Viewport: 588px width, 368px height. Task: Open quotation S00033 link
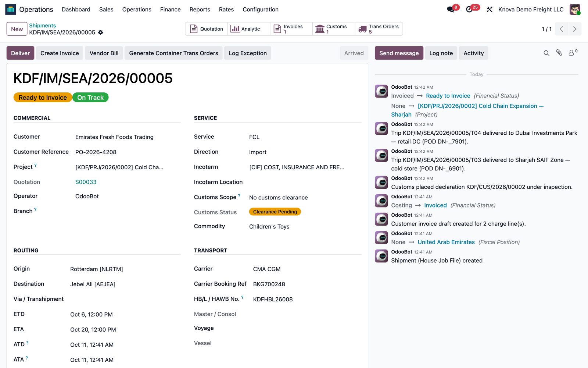(x=86, y=182)
